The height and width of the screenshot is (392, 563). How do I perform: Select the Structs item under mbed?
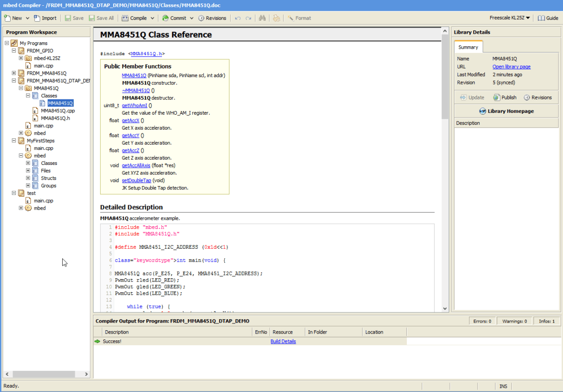click(x=49, y=178)
